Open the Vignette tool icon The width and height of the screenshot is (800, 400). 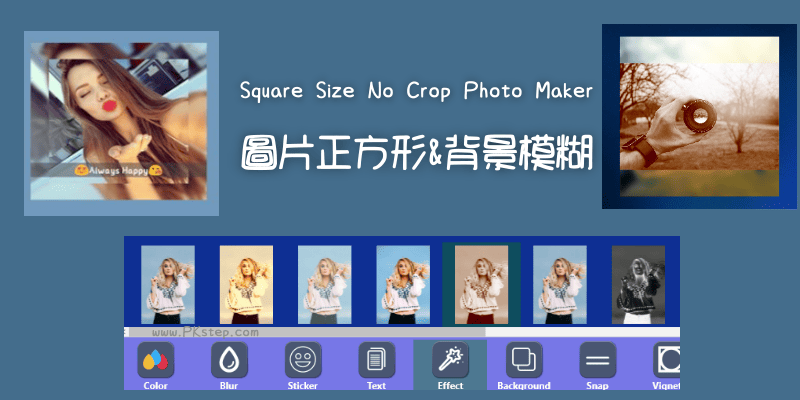pos(667,360)
